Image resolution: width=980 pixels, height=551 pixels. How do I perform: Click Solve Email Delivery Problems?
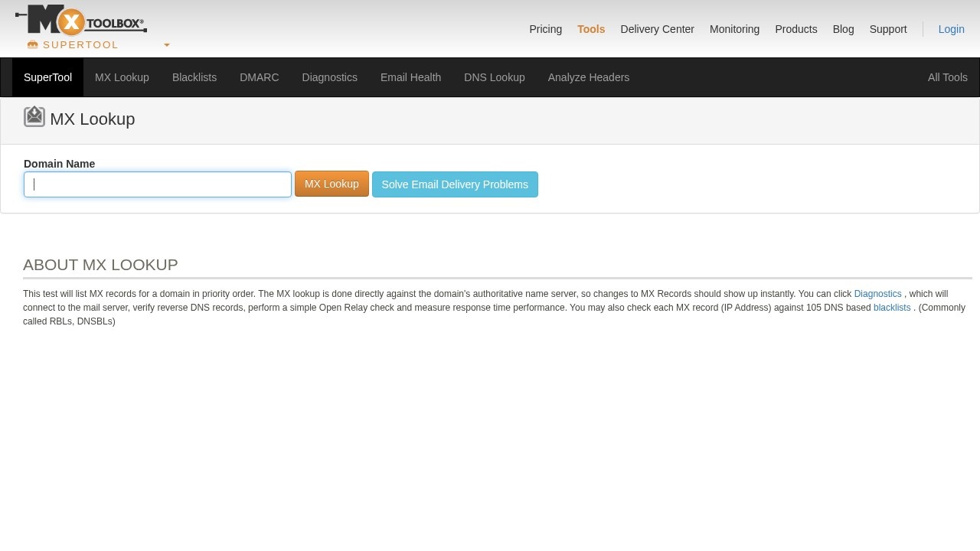point(455,184)
